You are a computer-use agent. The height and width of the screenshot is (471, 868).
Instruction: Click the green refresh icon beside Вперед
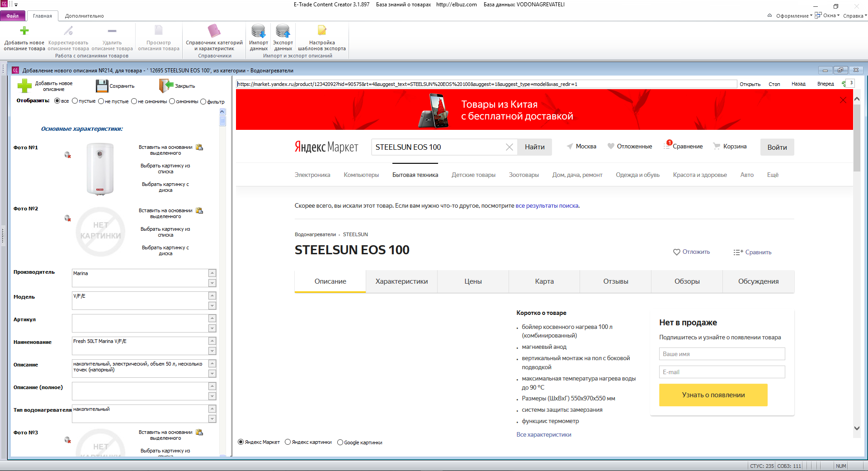click(844, 84)
